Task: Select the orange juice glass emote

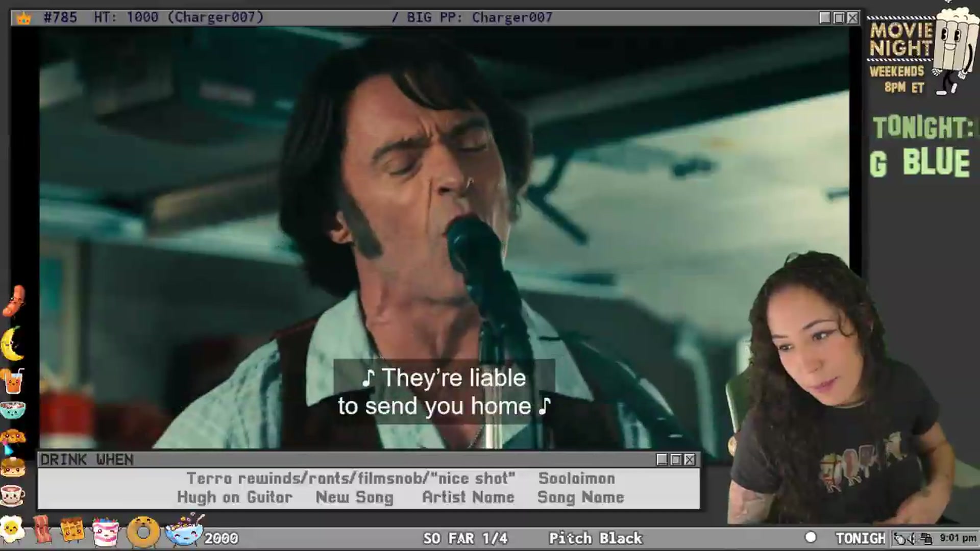Action: pyautogui.click(x=12, y=381)
